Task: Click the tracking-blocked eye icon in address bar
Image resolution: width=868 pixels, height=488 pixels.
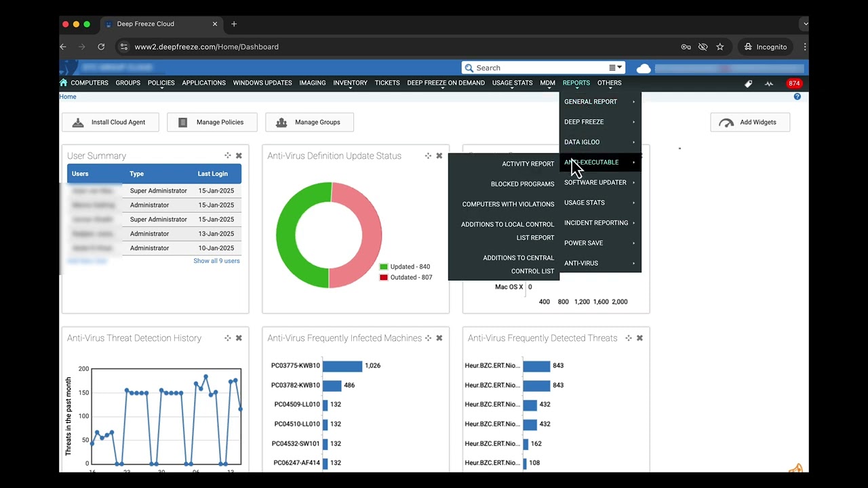Action: click(703, 47)
